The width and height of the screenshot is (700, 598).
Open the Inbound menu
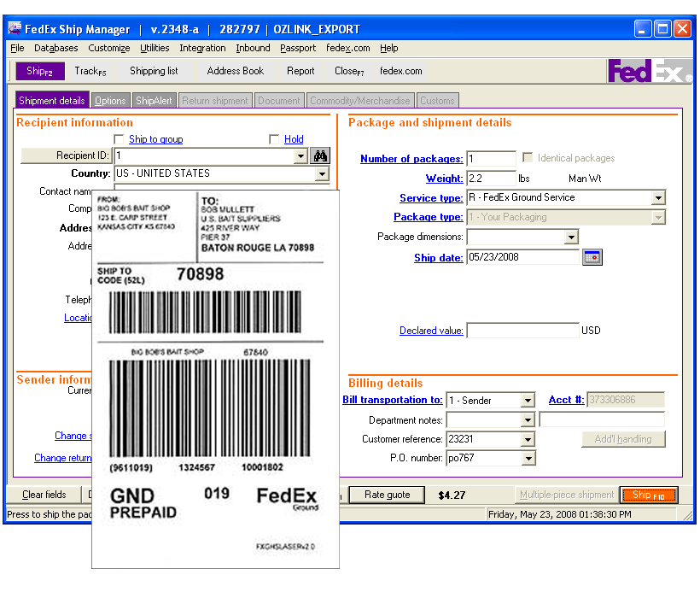click(253, 48)
